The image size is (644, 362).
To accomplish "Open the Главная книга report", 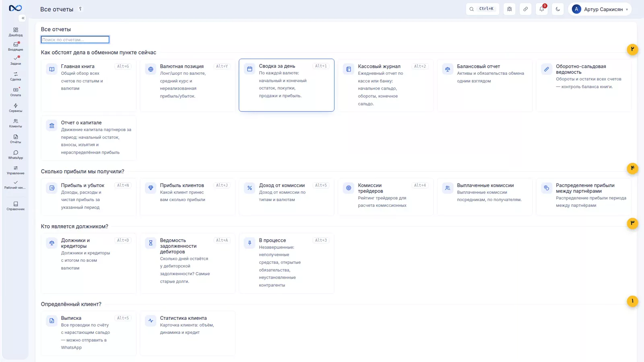I will [89, 85].
